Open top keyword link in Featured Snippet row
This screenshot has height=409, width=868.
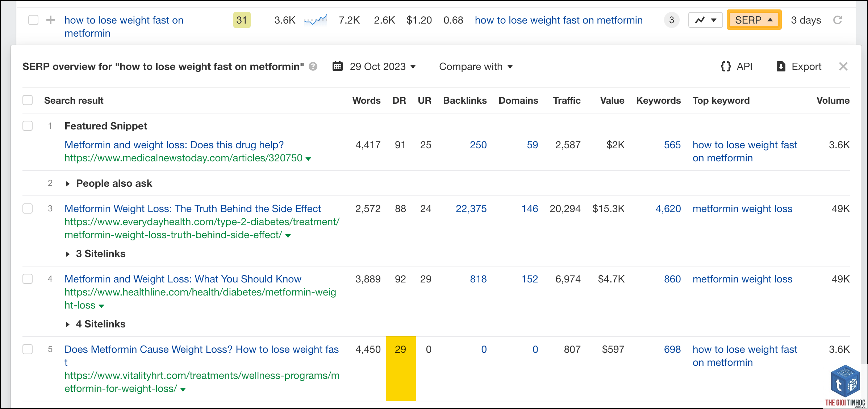[745, 151]
